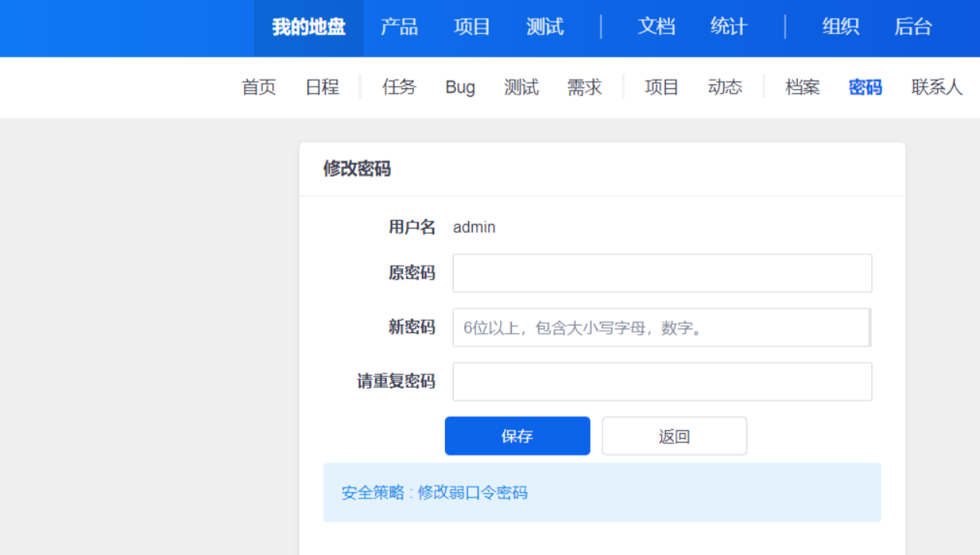
Task: Select 测试 in the white sub-navigation
Action: tap(521, 88)
